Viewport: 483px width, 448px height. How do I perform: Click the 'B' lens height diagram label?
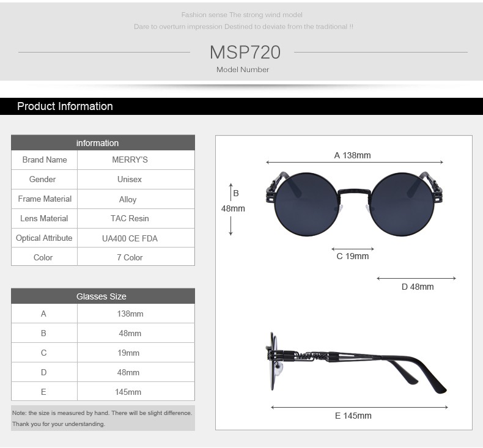(x=236, y=193)
